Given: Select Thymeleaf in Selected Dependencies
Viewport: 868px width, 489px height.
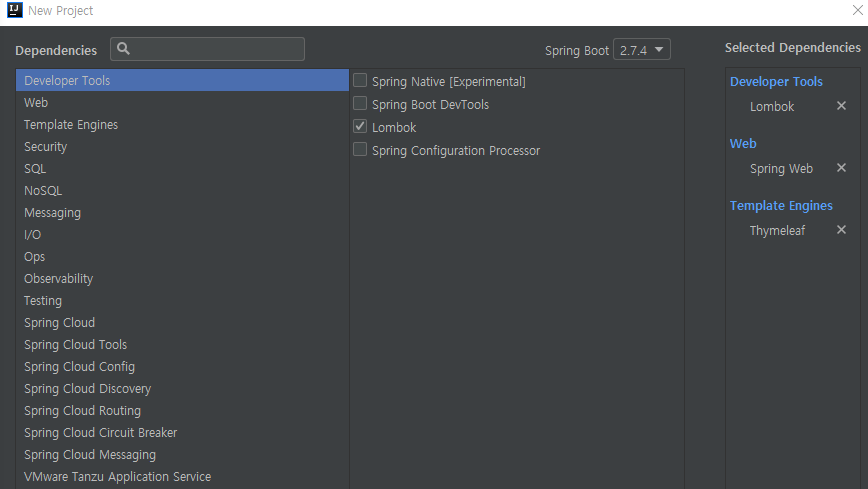Looking at the screenshot, I should pos(777,230).
